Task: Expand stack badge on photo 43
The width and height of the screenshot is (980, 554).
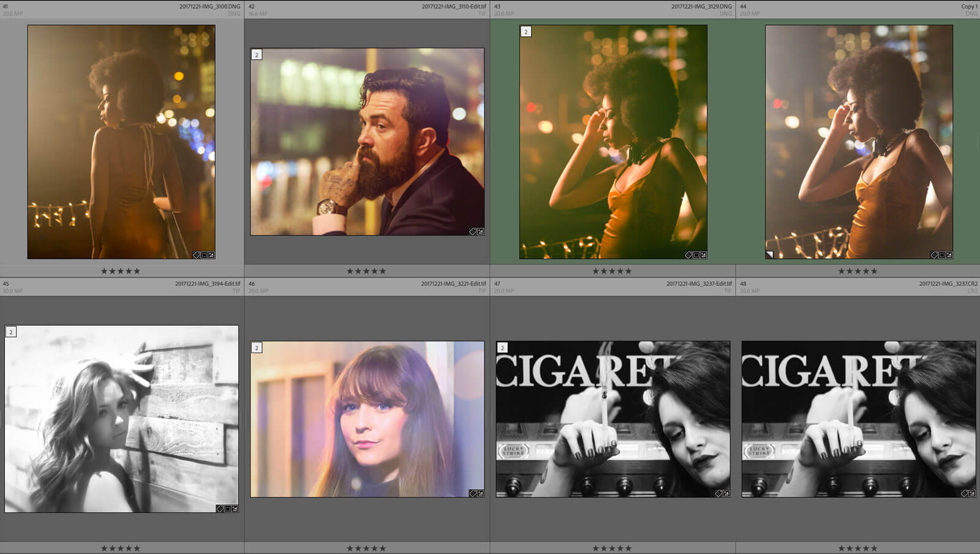Action: (x=526, y=32)
